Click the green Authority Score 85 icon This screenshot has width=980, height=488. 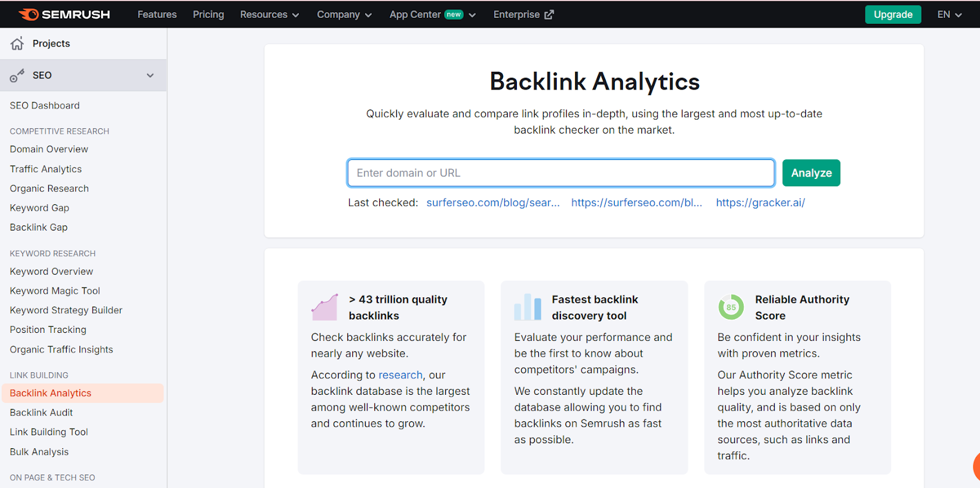pyautogui.click(x=731, y=307)
